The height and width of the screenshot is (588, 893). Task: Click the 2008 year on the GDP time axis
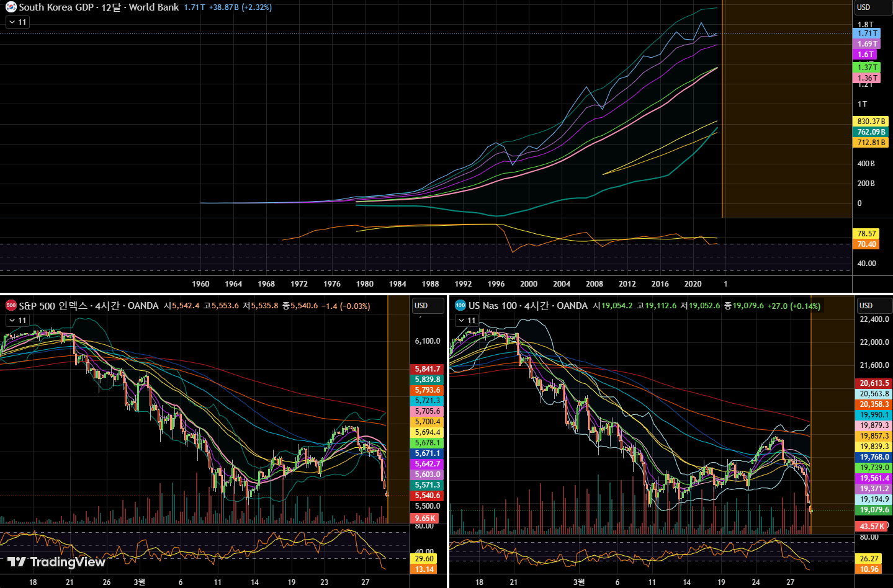pos(595,284)
